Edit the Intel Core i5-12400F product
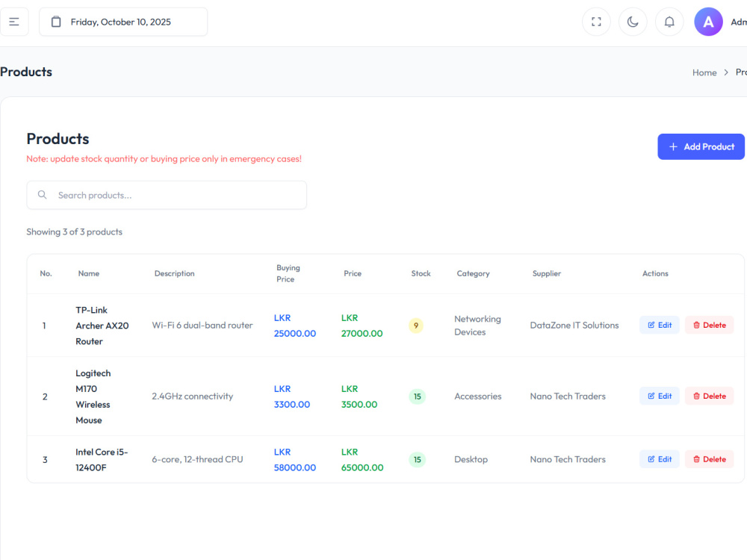This screenshot has height=560, width=747. [x=660, y=459]
